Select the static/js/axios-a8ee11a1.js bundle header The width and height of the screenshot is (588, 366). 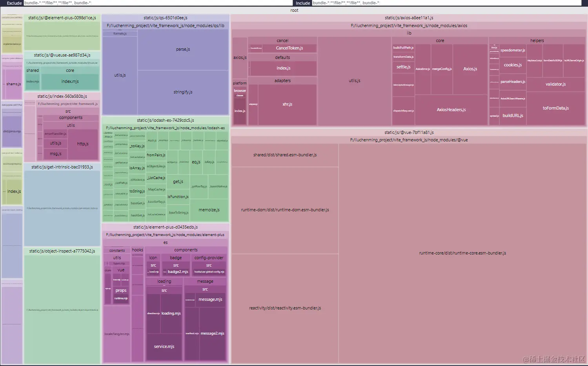pos(409,18)
